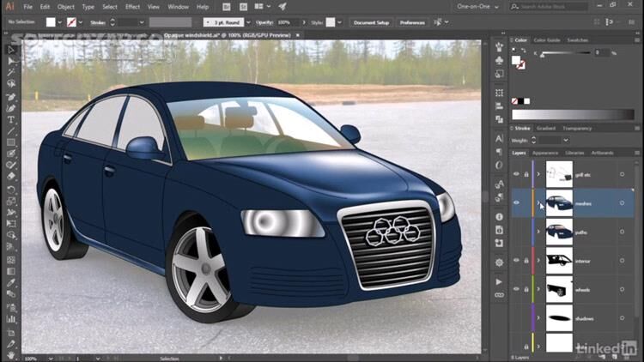Click the Preferences button
Image resolution: width=644 pixels, height=362 pixels.
pyautogui.click(x=412, y=21)
